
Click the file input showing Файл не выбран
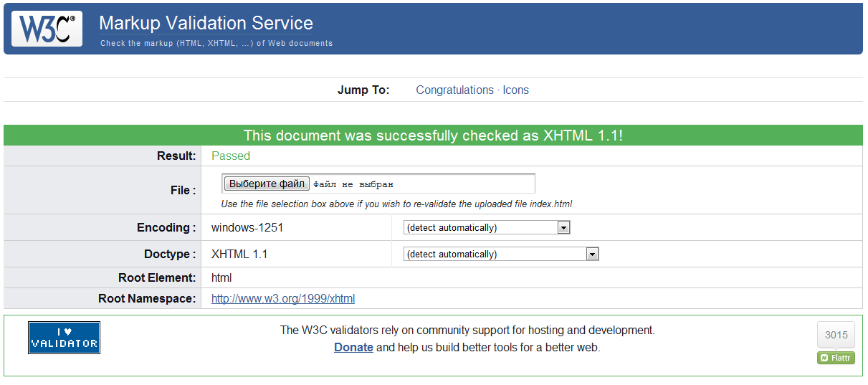(378, 184)
